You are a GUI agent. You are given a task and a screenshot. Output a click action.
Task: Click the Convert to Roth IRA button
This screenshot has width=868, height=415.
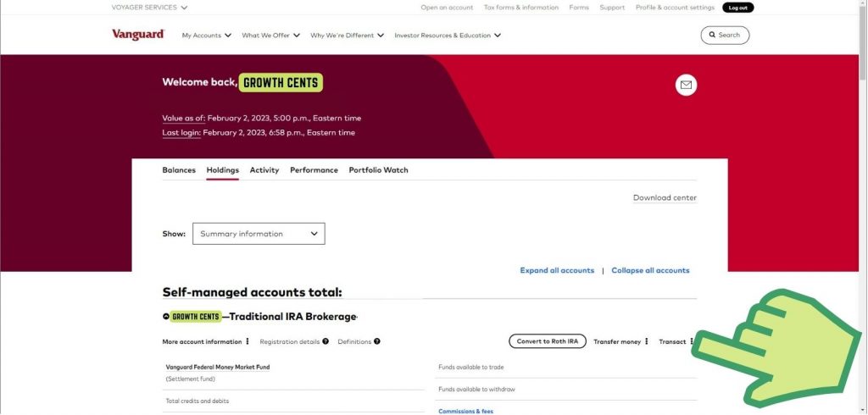coord(547,341)
